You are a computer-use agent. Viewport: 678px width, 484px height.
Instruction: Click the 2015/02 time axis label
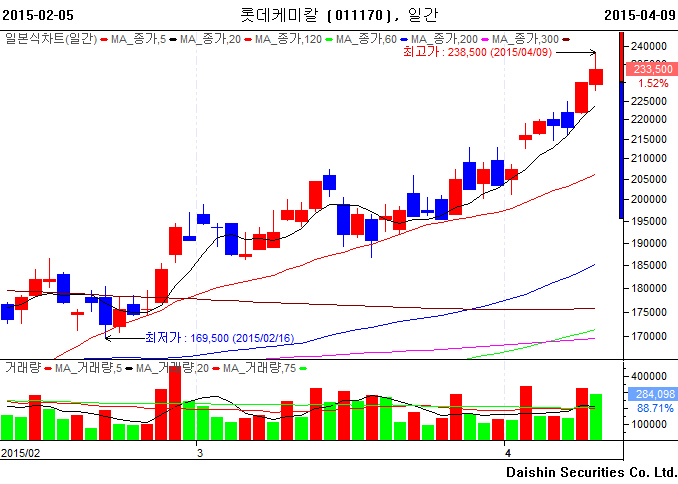point(20,453)
